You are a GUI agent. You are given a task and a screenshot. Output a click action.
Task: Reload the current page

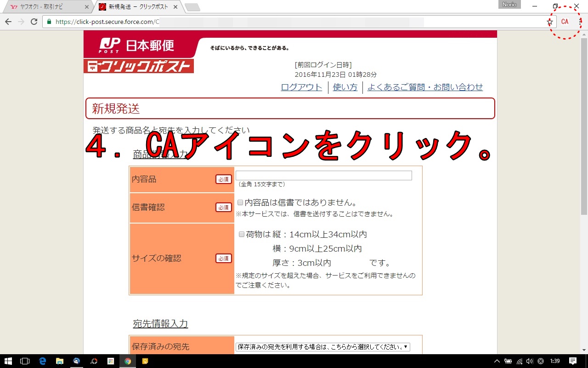(x=34, y=22)
